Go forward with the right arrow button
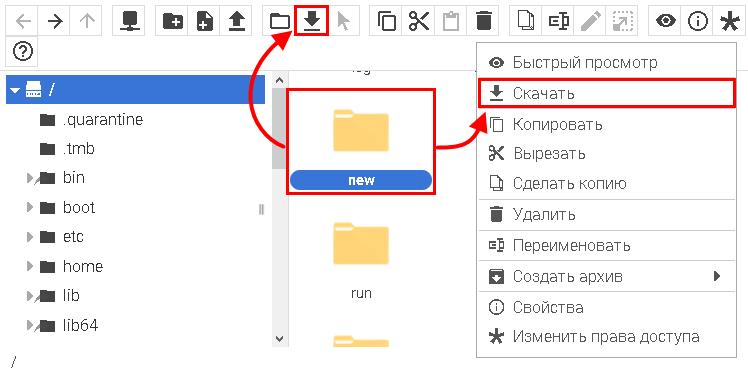Screen dimensions: 748x370 coord(54,21)
